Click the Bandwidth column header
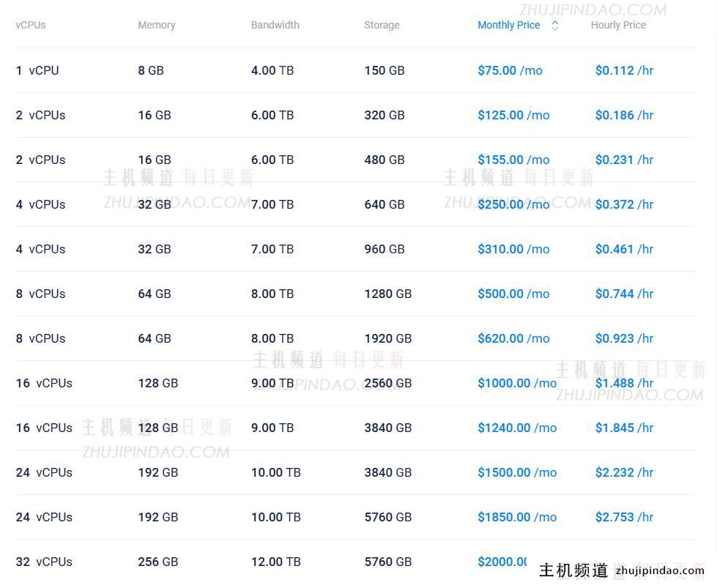The image size is (717, 588). [x=275, y=25]
